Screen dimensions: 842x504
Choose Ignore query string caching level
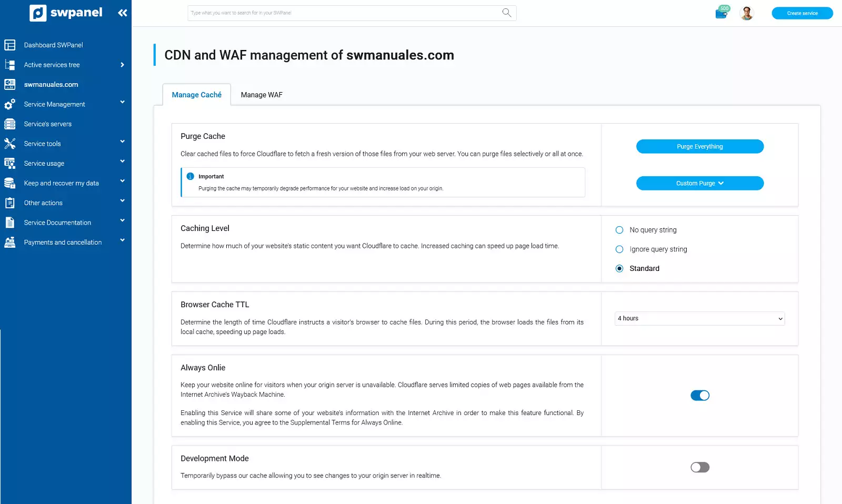click(619, 249)
